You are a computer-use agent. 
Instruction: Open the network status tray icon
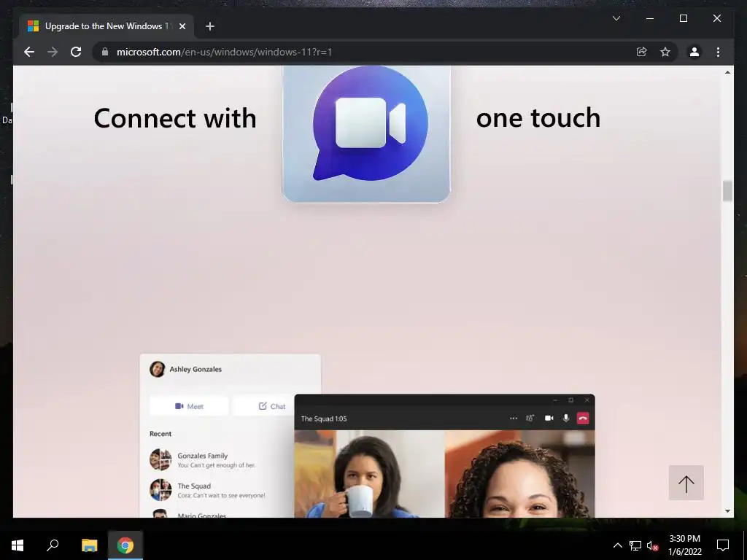point(635,545)
